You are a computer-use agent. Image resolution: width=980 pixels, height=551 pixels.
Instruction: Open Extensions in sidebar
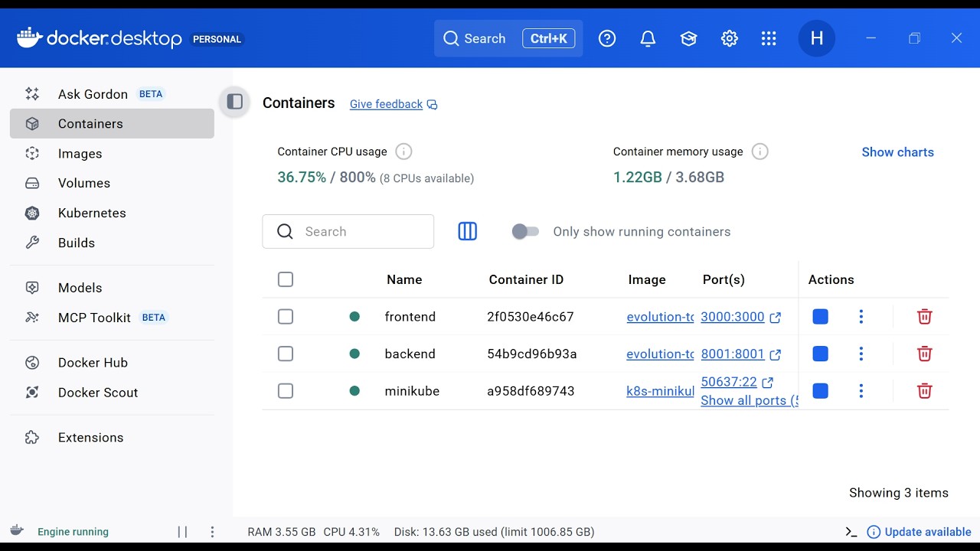tap(112, 438)
